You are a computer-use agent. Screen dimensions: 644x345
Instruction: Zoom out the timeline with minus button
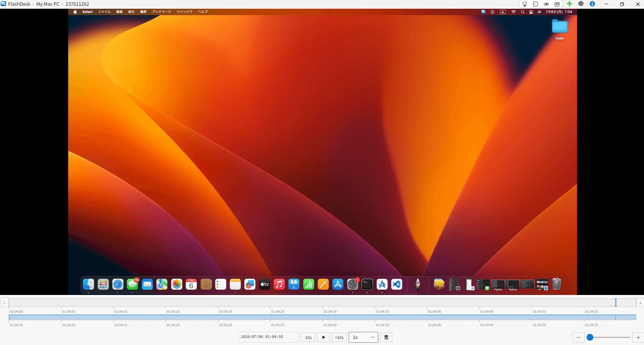tap(578, 337)
